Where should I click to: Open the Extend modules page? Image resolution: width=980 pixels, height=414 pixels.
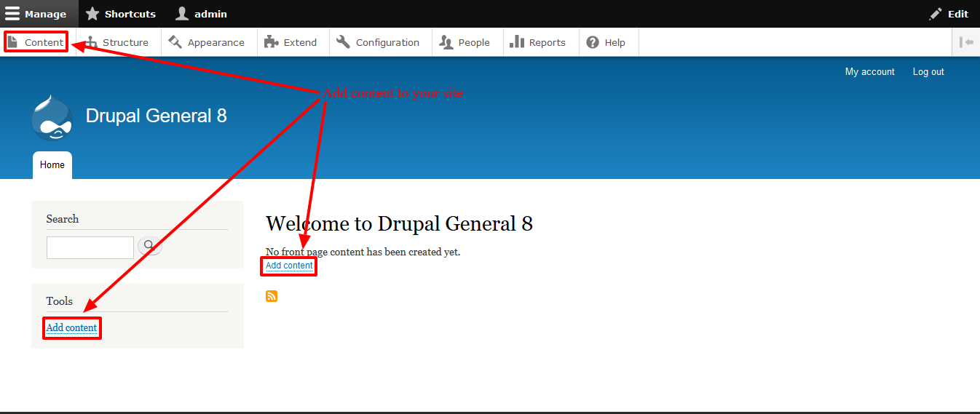[291, 42]
